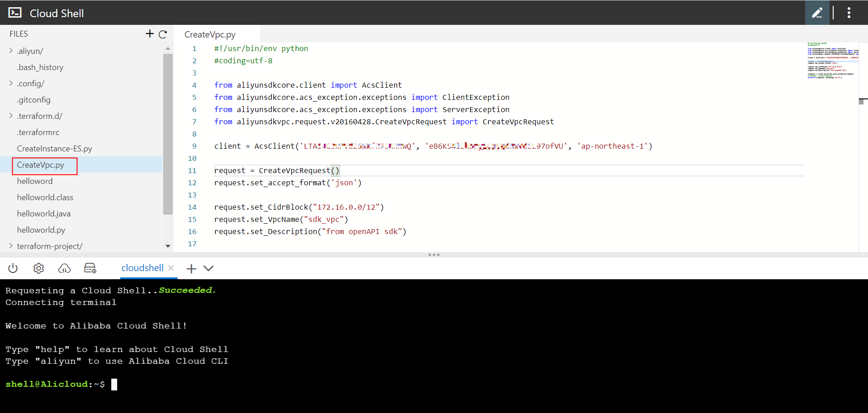Click the Cloud Shell terminal logo icon
This screenshot has height=413, width=868.
[15, 13]
